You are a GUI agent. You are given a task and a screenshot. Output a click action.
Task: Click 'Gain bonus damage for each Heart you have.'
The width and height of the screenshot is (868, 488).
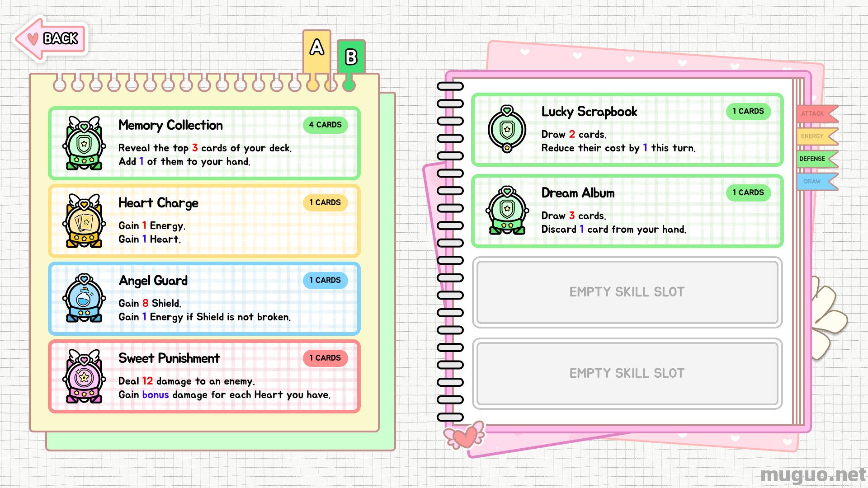[x=224, y=395]
